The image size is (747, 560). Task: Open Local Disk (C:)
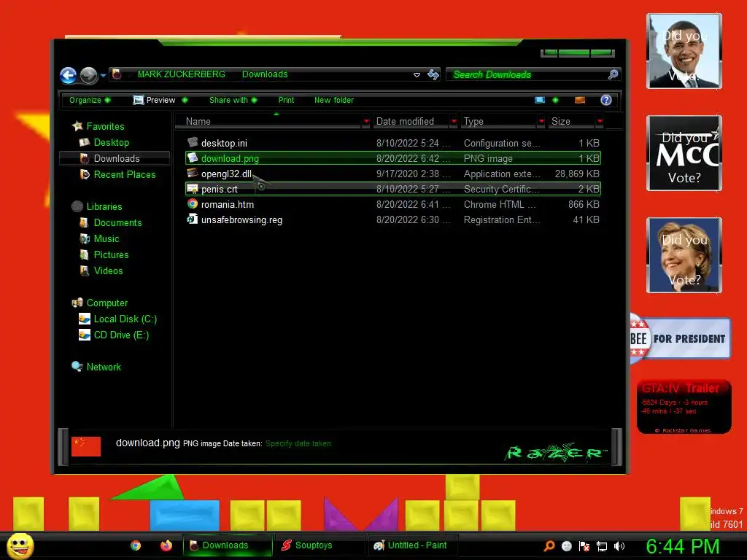[125, 319]
